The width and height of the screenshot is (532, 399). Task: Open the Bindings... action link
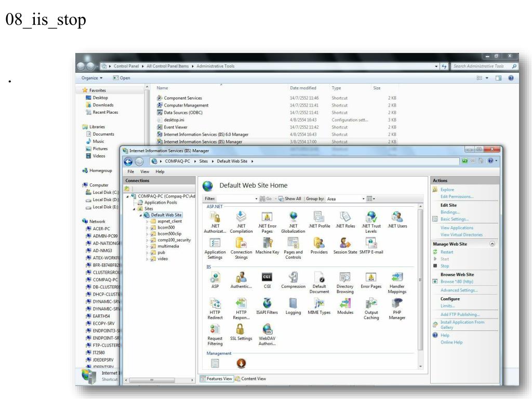tap(450, 212)
